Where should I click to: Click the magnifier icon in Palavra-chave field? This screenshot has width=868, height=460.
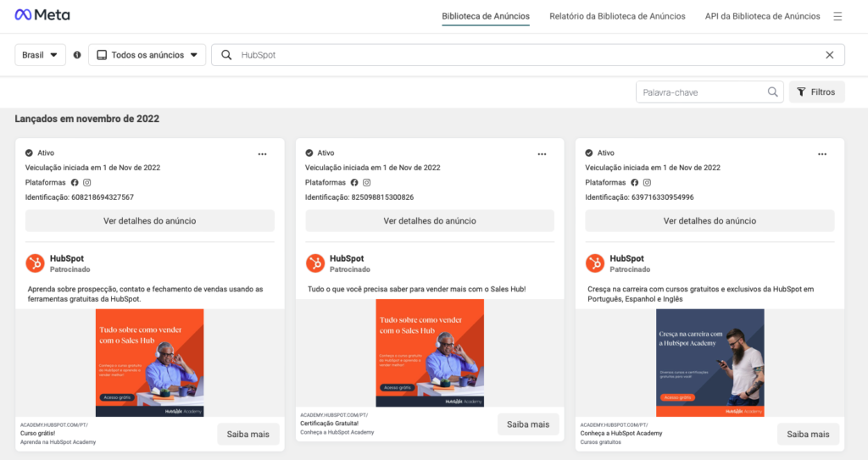click(x=772, y=91)
